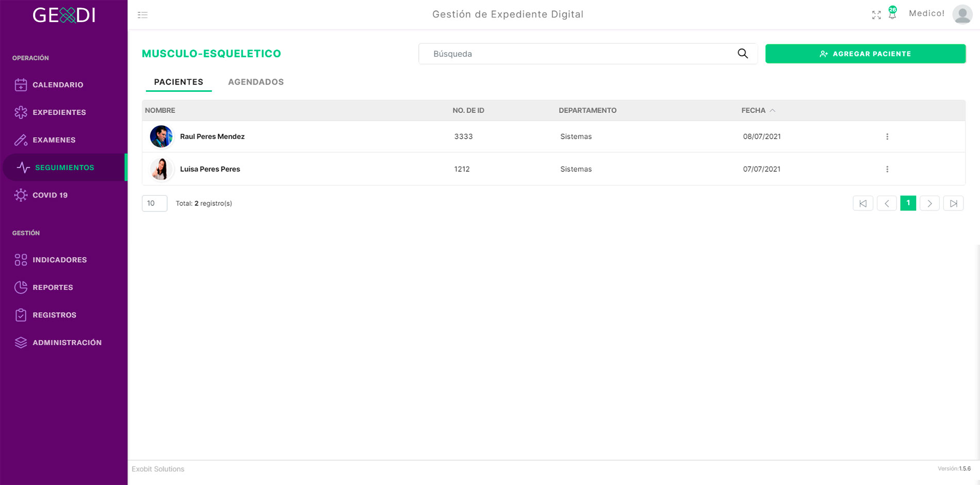Go to next page arrow
Viewport: 980px width, 485px height.
coord(929,203)
